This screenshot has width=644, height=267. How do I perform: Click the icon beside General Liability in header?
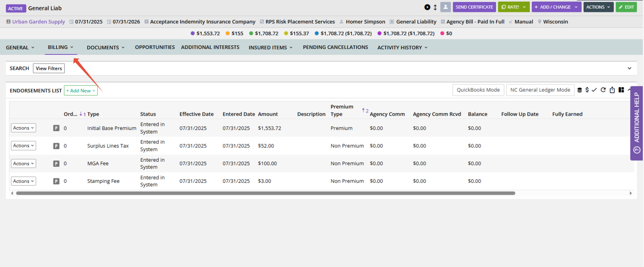coord(392,22)
